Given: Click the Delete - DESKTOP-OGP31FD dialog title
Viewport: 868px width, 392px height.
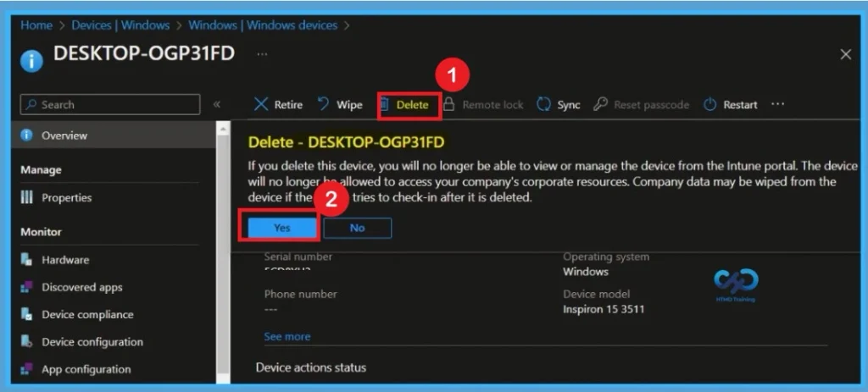Looking at the screenshot, I should point(346,142).
